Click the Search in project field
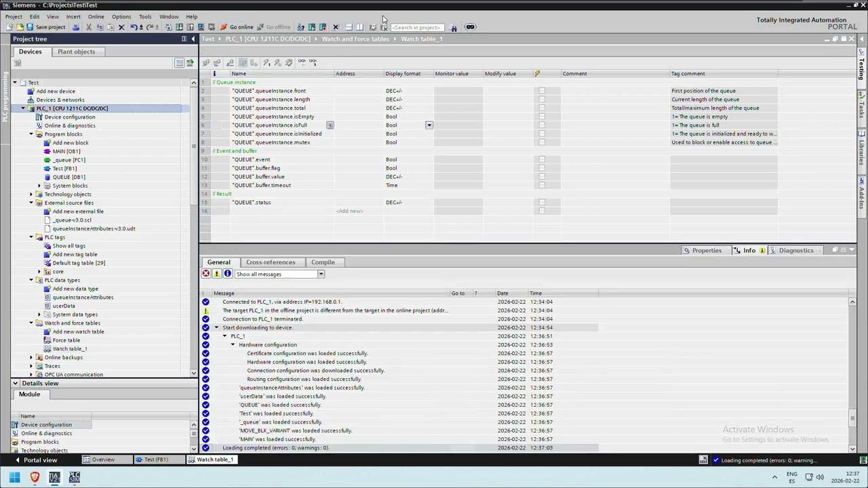The height and width of the screenshot is (488, 868). tap(418, 27)
